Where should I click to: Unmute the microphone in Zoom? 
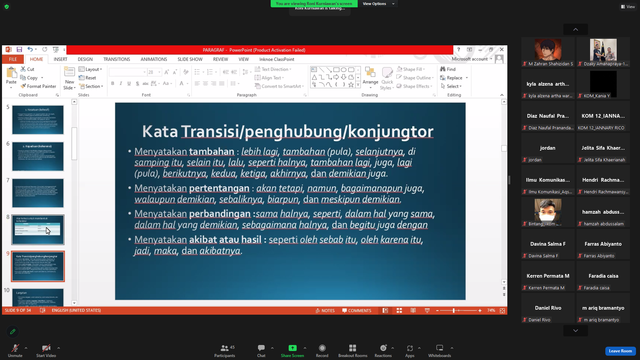15,350
